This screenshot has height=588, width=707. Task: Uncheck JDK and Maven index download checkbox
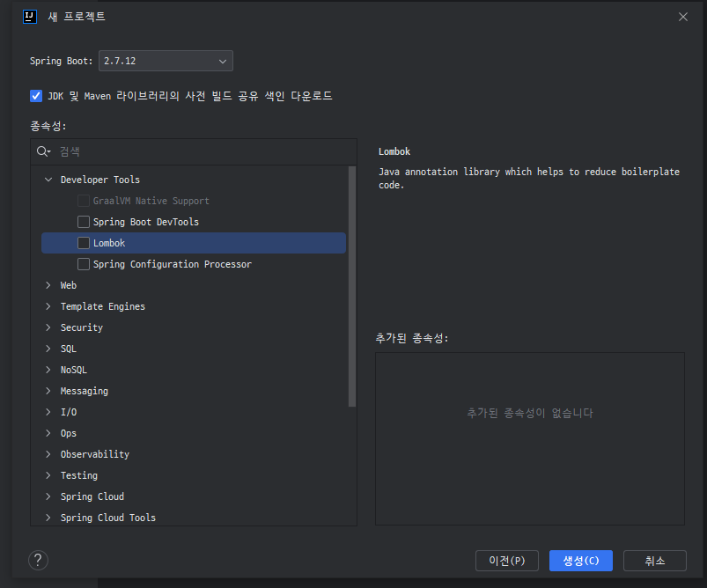coord(36,96)
